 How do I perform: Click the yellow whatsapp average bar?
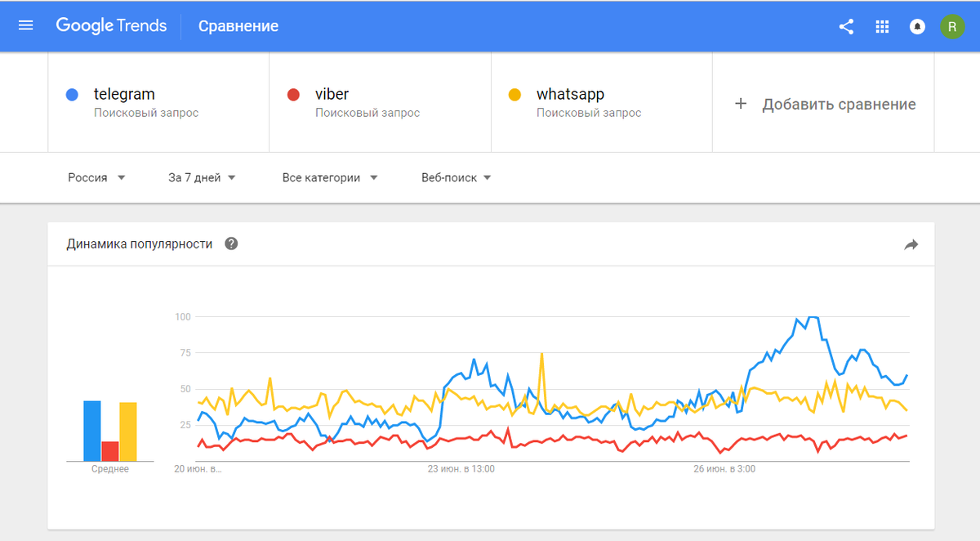pos(128,431)
